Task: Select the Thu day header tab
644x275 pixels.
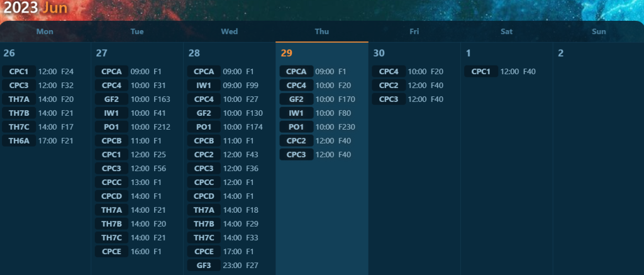Action: pyautogui.click(x=321, y=31)
